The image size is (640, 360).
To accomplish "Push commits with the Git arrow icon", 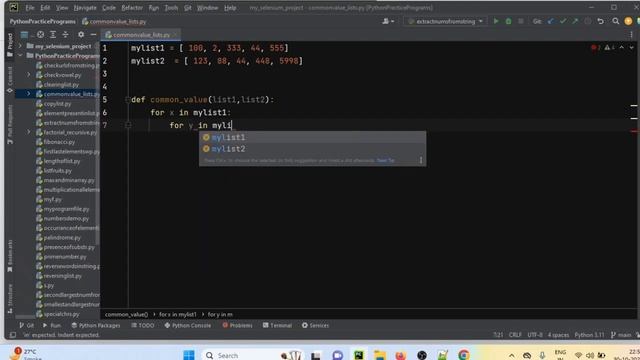I will [575, 21].
